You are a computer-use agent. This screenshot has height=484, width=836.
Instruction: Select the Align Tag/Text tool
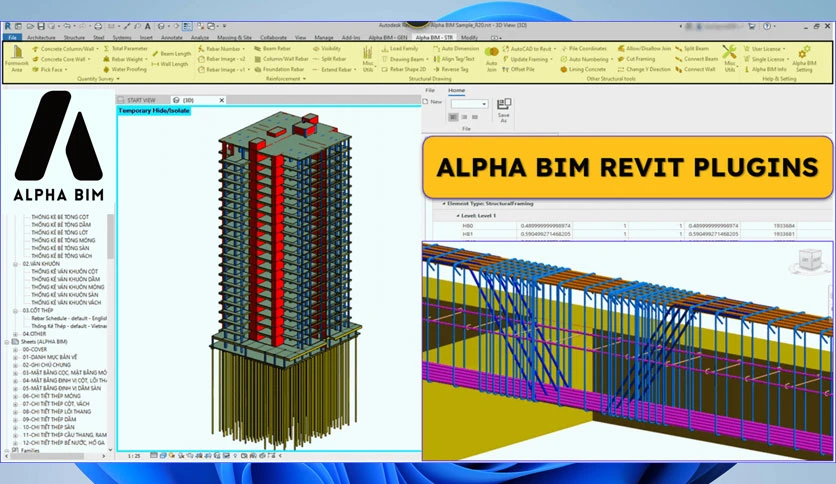[454, 59]
